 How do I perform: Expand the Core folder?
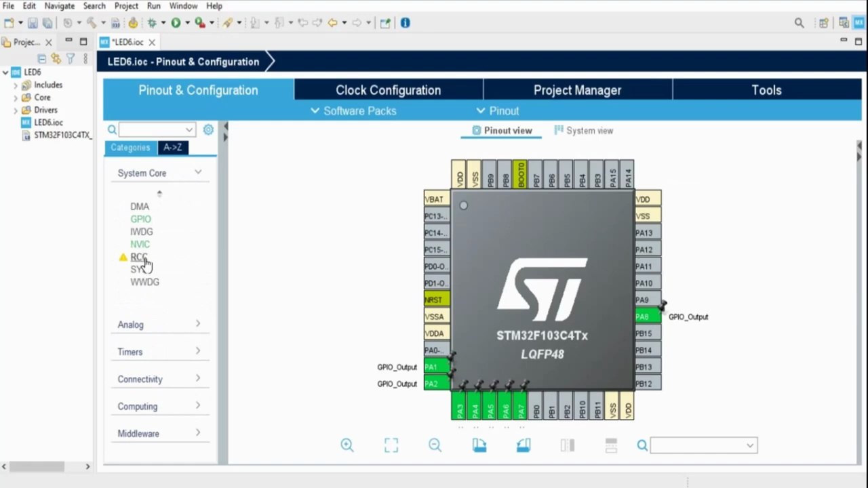(16, 98)
